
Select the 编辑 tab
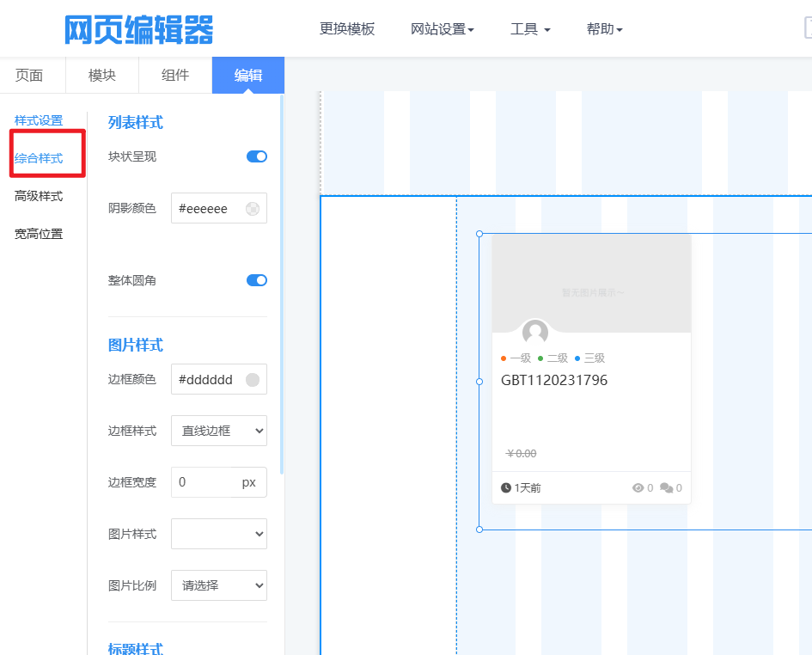pos(248,75)
